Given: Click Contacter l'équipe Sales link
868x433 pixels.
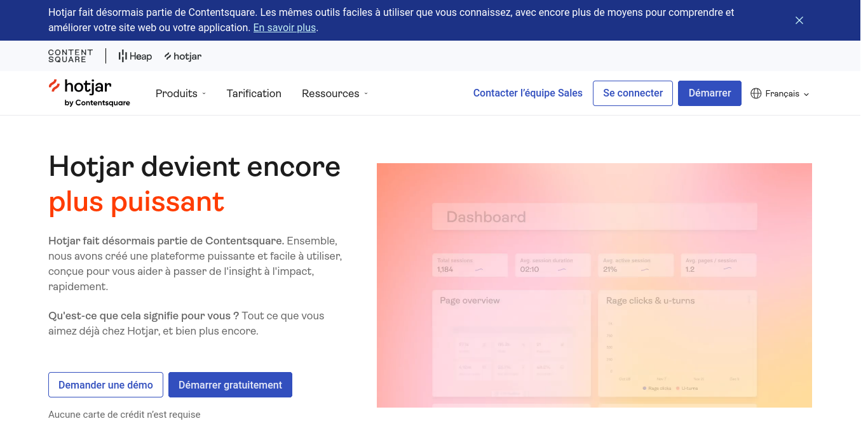Looking at the screenshot, I should tap(527, 93).
